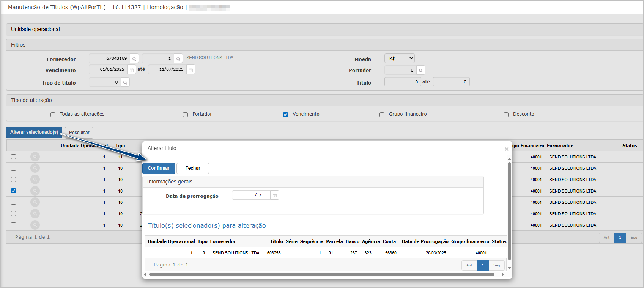Viewport: 644px width, 288px height.
Task: Focus Título até value field
Action: point(451,82)
